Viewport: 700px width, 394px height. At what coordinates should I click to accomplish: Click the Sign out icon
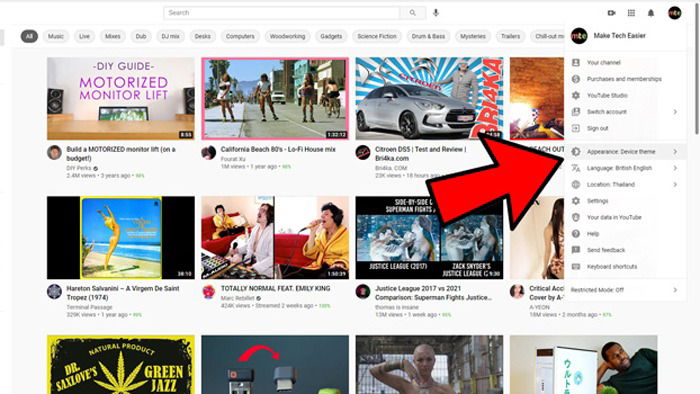pyautogui.click(x=576, y=128)
